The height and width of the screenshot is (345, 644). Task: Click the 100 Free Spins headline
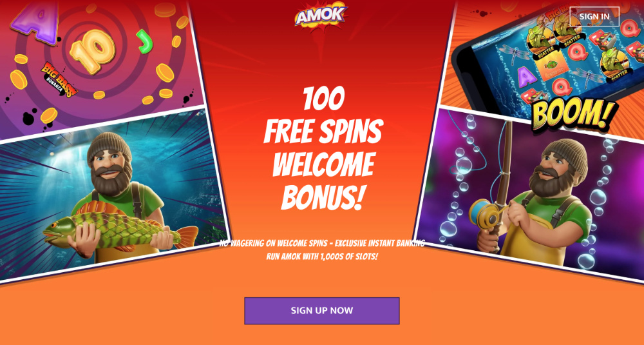(x=324, y=117)
